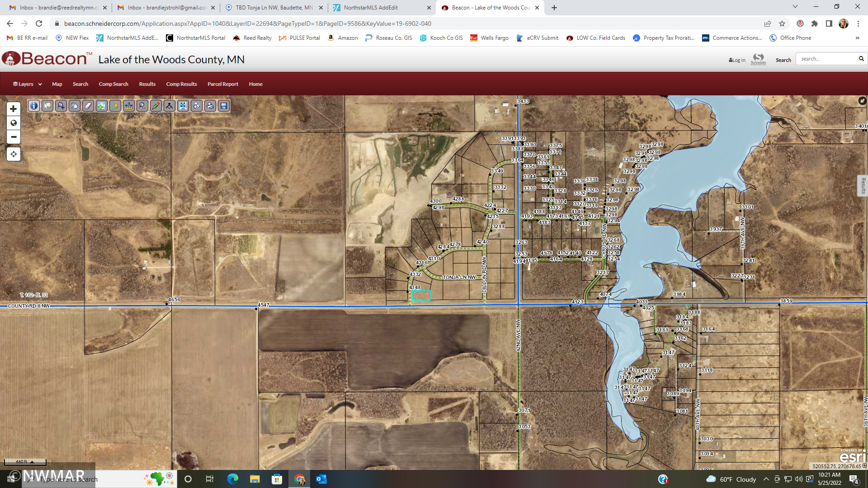This screenshot has width=868, height=488.
Task: Click the Log In link
Action: click(x=737, y=60)
